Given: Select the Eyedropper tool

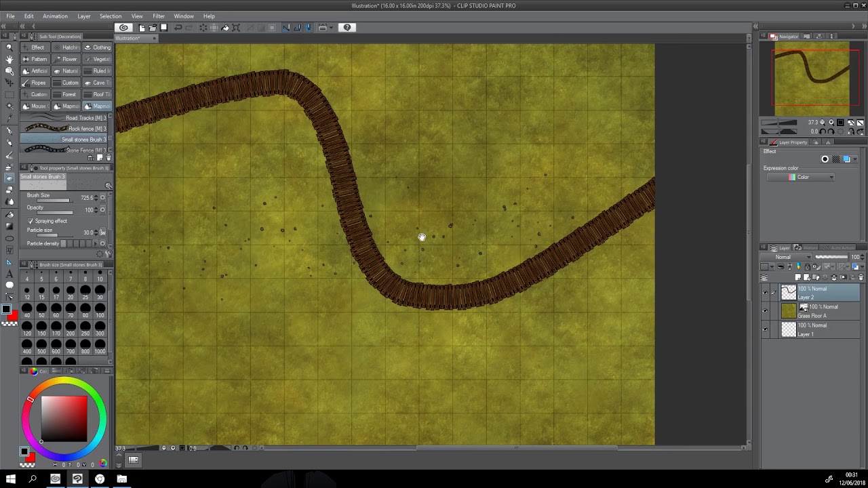Looking at the screenshot, I should pyautogui.click(x=9, y=118).
